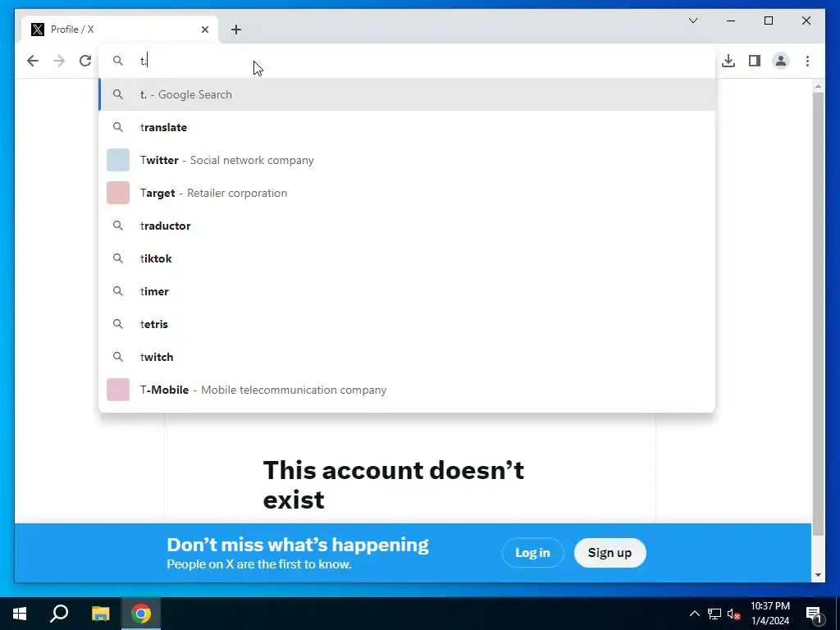840x630 pixels.
Task: Open the taskbar clock and date
Action: tap(769, 614)
